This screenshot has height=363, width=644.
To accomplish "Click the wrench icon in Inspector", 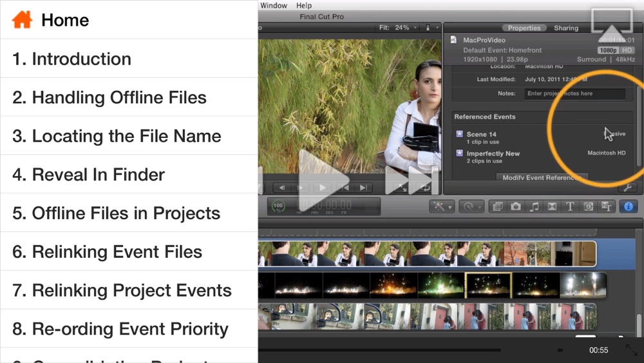I will pos(627,188).
